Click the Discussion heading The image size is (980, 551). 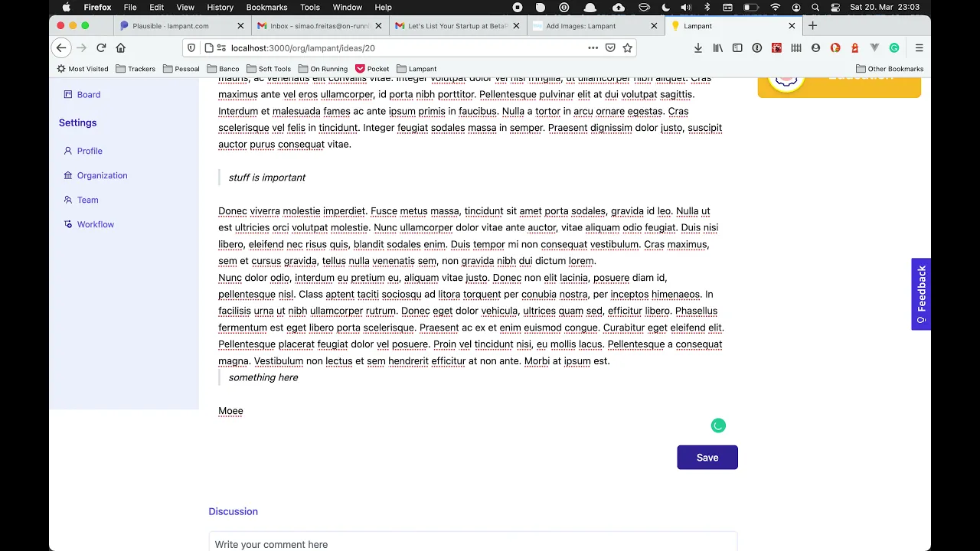tap(234, 511)
